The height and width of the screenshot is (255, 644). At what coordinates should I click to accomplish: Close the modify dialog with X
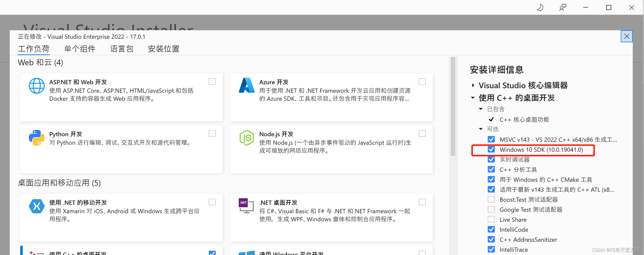pyautogui.click(x=626, y=36)
